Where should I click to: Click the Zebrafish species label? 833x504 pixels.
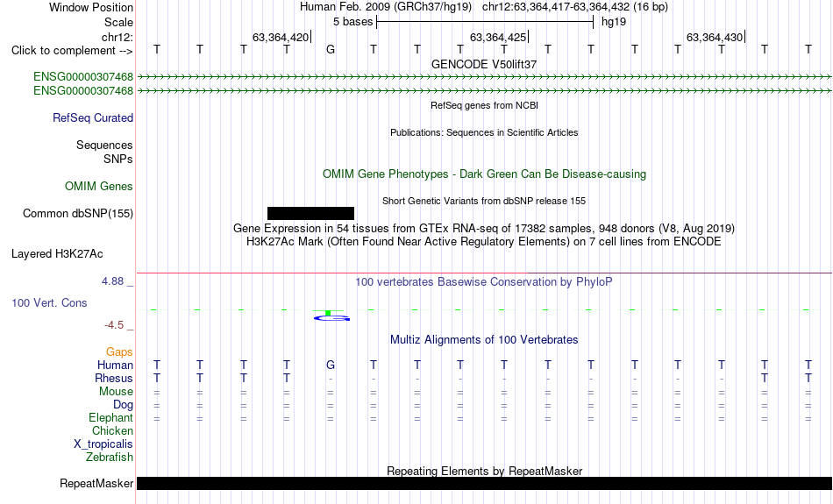coord(110,458)
